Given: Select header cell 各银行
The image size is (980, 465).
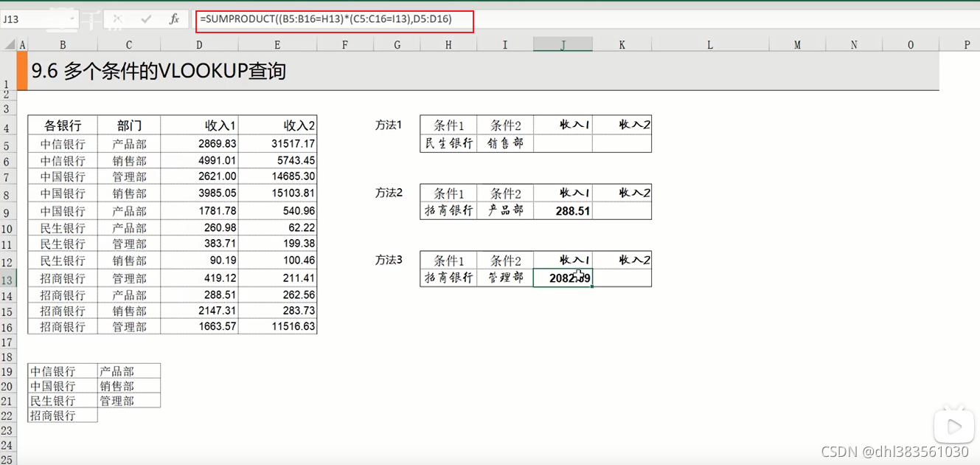Looking at the screenshot, I should 63,125.
